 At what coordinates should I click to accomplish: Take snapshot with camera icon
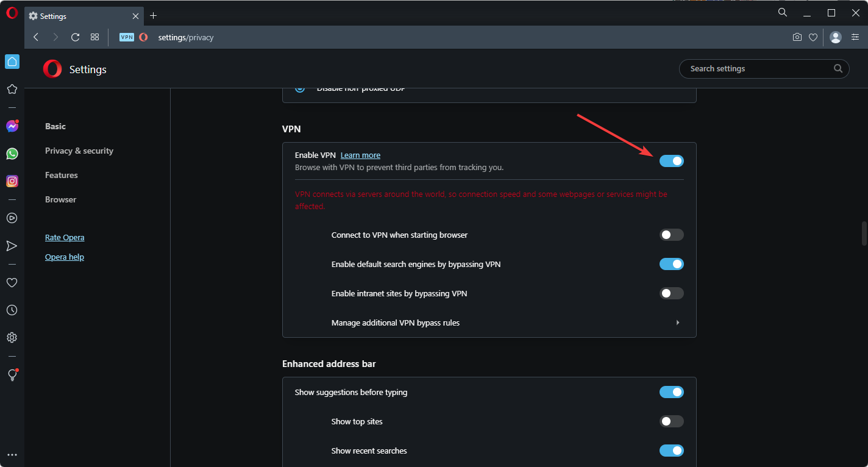tap(797, 37)
